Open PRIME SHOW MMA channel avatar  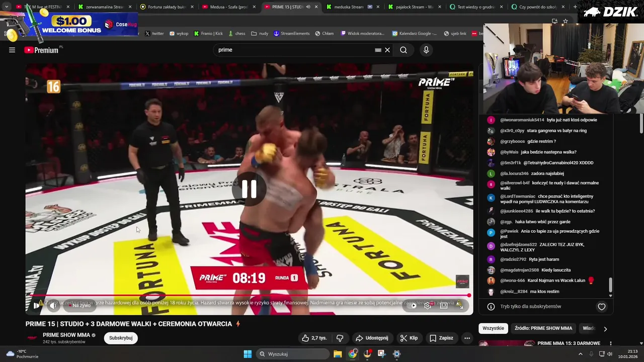[32, 338]
